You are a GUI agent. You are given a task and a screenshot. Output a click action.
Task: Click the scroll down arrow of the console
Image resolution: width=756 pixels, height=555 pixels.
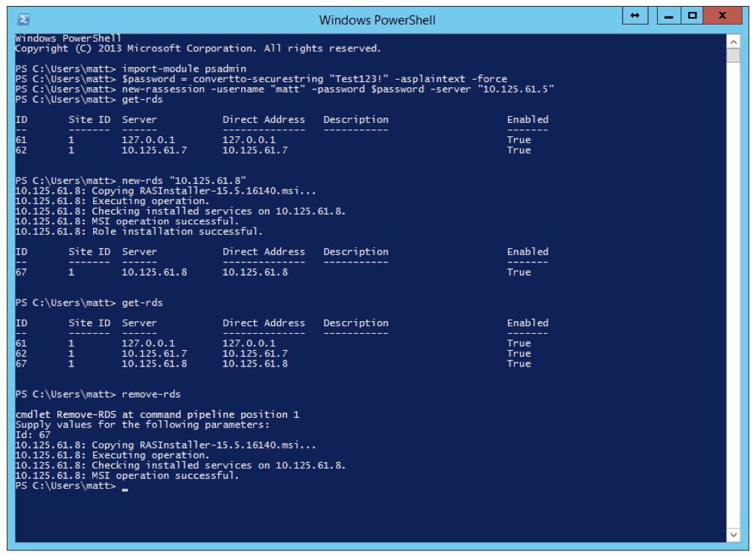click(x=734, y=534)
